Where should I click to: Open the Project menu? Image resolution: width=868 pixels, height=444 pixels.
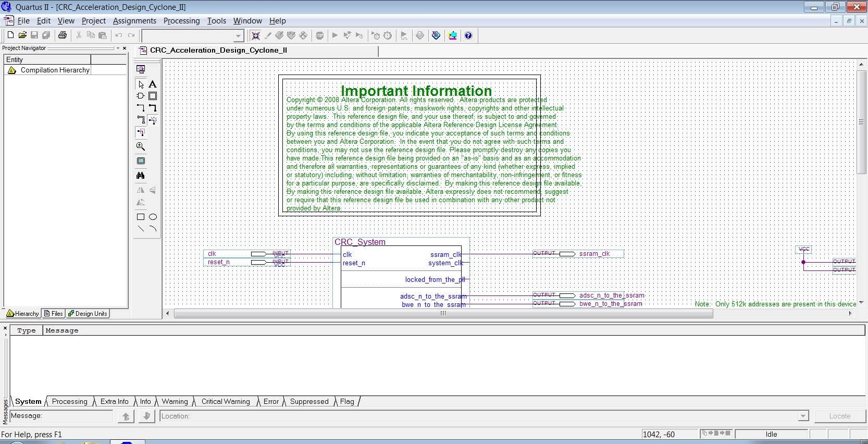click(x=94, y=21)
